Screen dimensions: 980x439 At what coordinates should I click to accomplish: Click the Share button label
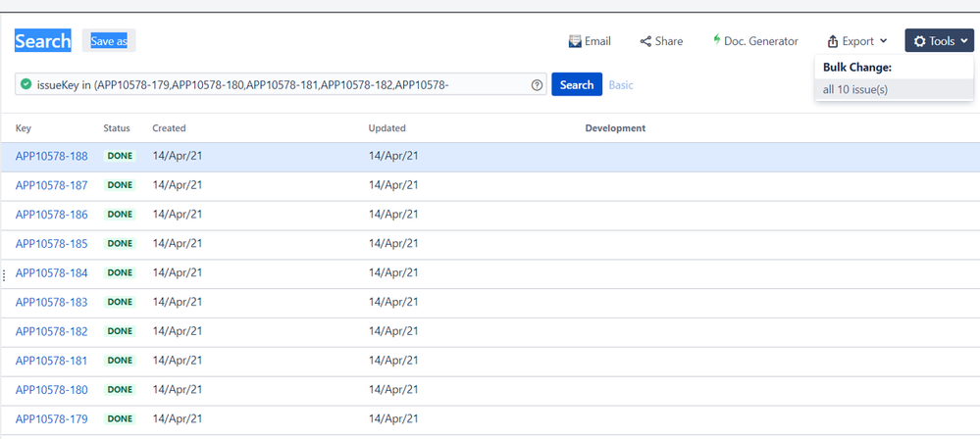(x=669, y=41)
